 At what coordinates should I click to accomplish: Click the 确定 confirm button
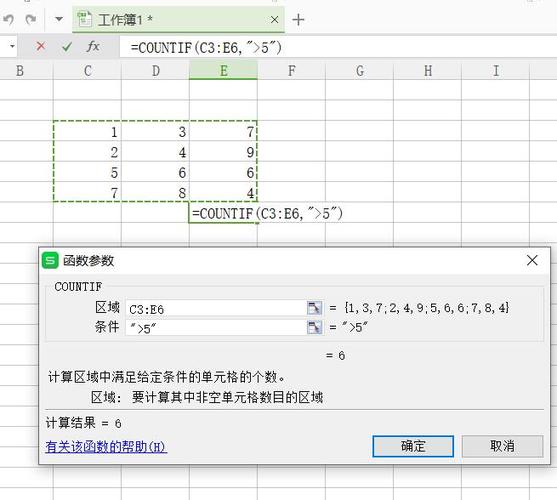413,446
